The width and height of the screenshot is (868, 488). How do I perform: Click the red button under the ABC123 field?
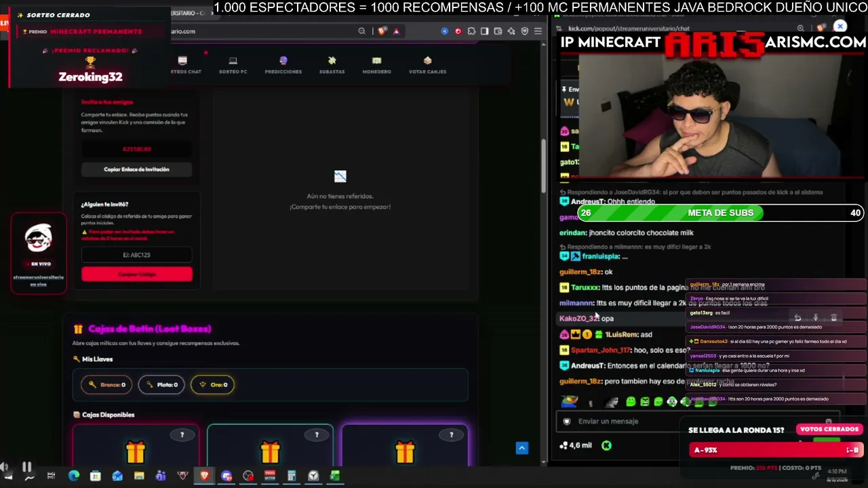click(x=136, y=274)
